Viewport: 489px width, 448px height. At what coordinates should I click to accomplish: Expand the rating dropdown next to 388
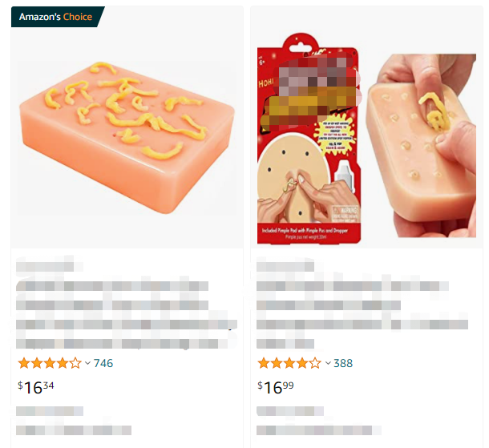click(x=328, y=363)
